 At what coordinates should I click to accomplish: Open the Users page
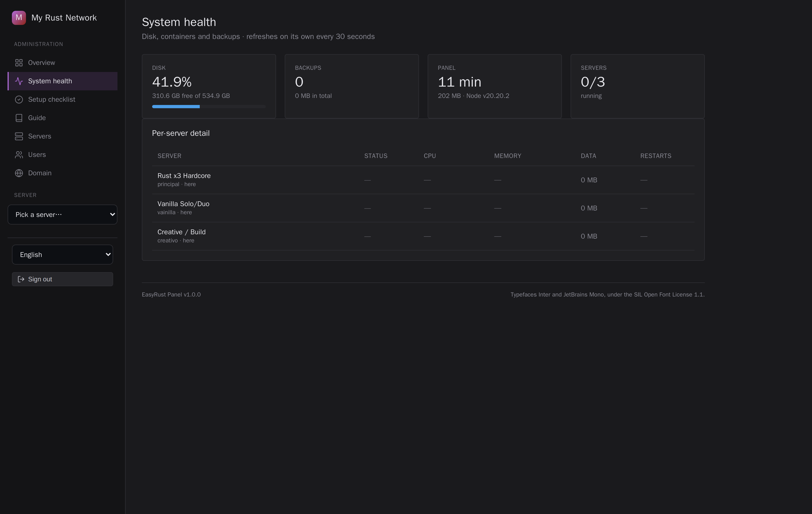tap(63, 155)
